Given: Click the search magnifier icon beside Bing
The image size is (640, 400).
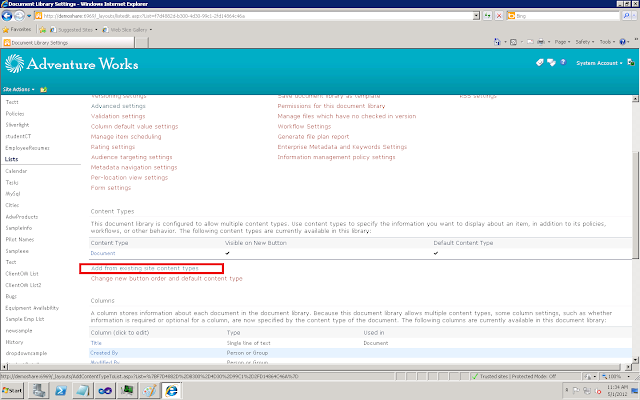Looking at the screenshot, I should pos(626,16).
